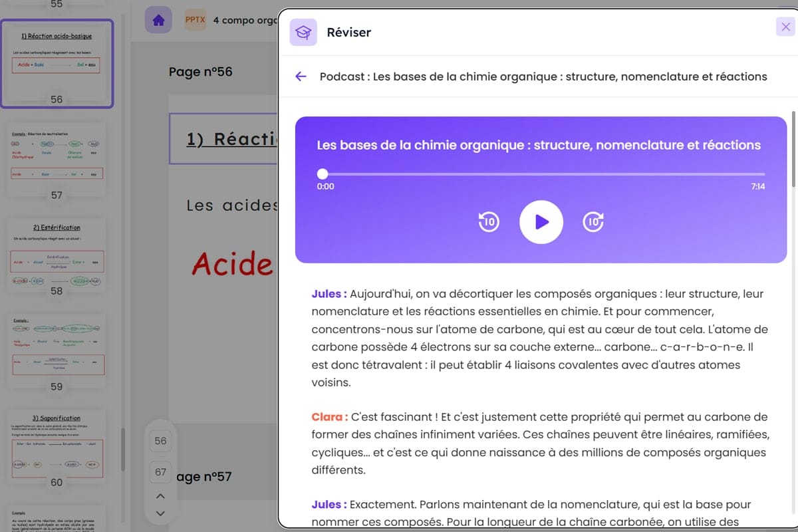Image resolution: width=798 pixels, height=532 pixels.
Task: Click the Podcast title in panel header
Action: point(543,76)
